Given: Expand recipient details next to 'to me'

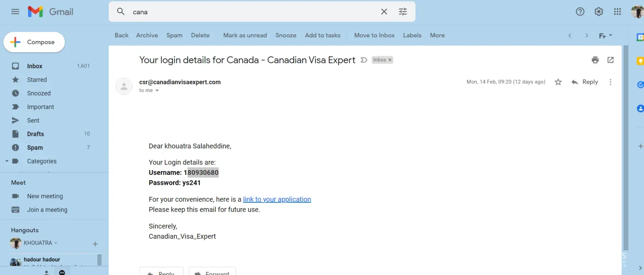Looking at the screenshot, I should 157,90.
